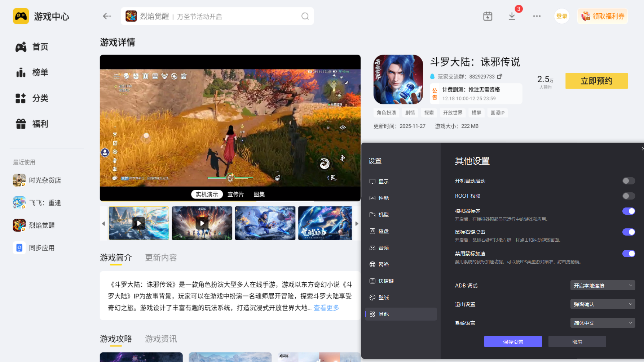Click the search magnifier icon
Image resolution: width=644 pixels, height=362 pixels.
click(x=305, y=16)
